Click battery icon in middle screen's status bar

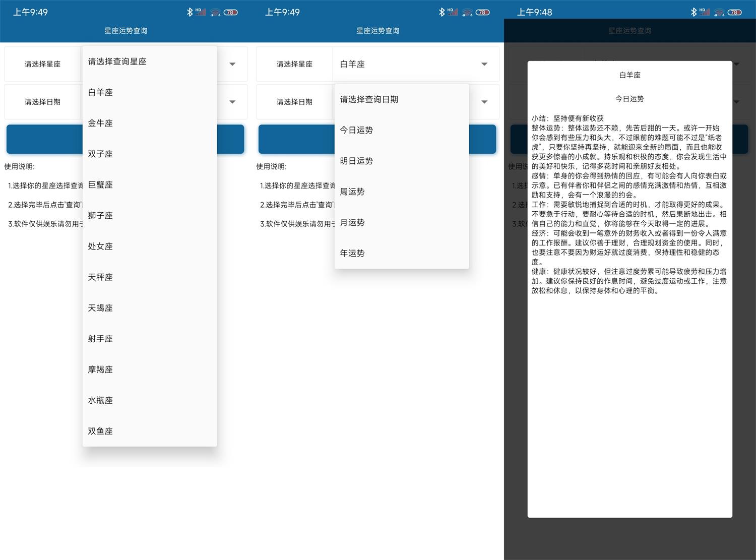pyautogui.click(x=482, y=12)
